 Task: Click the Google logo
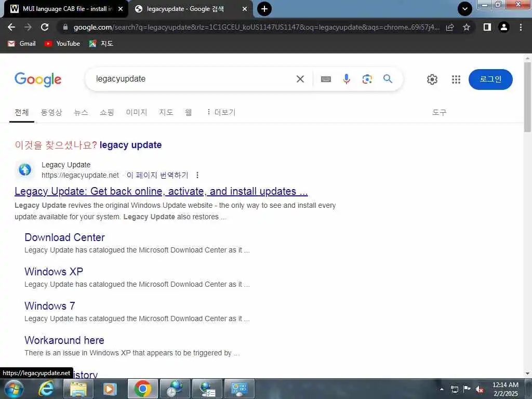pyautogui.click(x=38, y=79)
